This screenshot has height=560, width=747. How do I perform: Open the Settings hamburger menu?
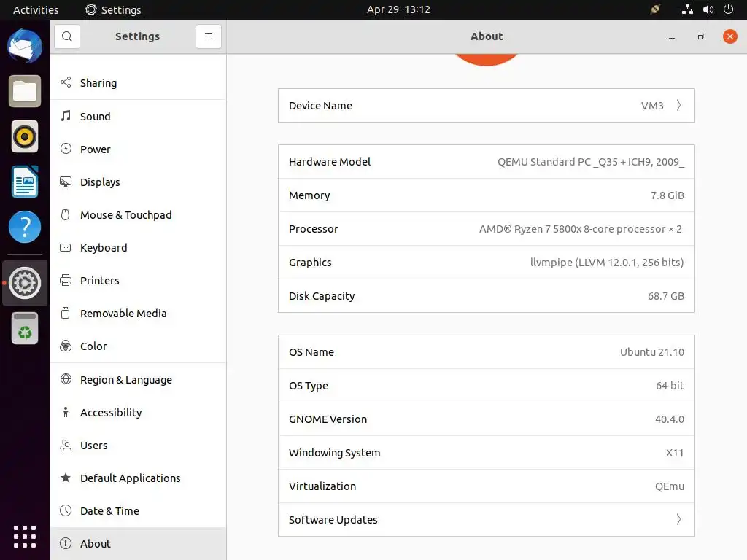208,36
